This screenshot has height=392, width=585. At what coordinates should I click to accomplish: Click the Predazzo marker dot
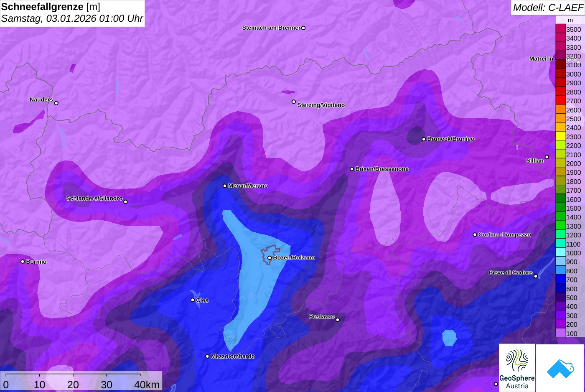click(x=338, y=320)
